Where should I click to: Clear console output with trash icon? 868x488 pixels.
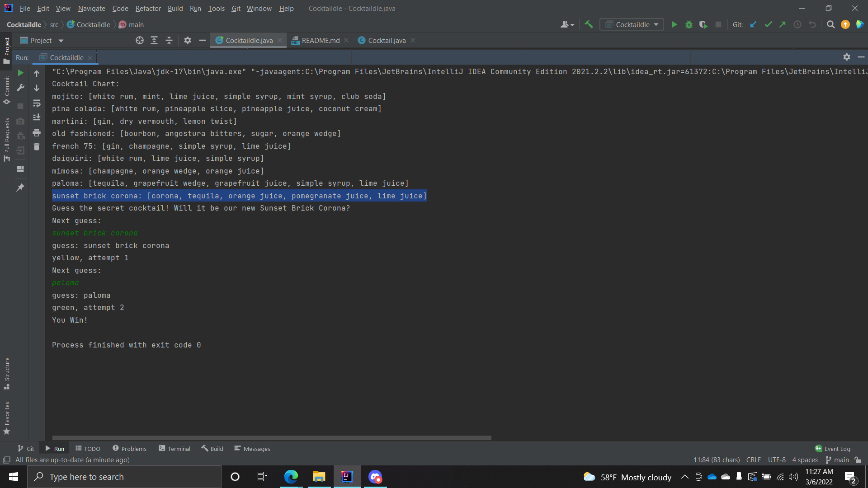coord(37,147)
